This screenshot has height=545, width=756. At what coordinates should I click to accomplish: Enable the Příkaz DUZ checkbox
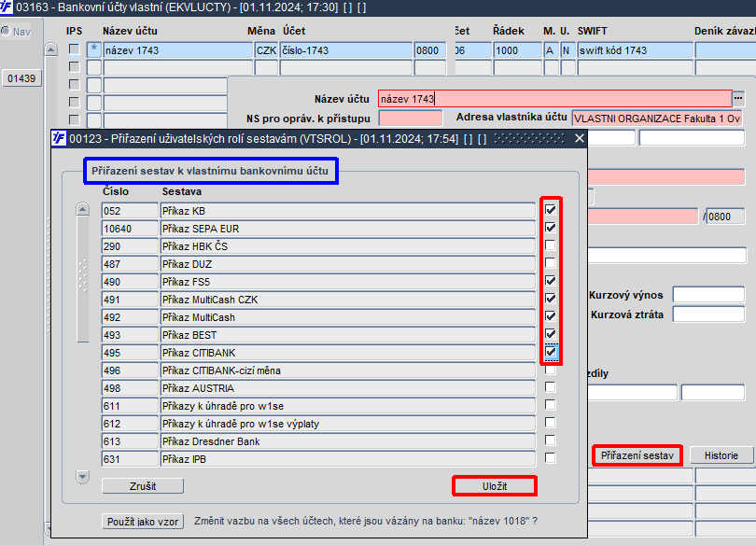coord(550,263)
